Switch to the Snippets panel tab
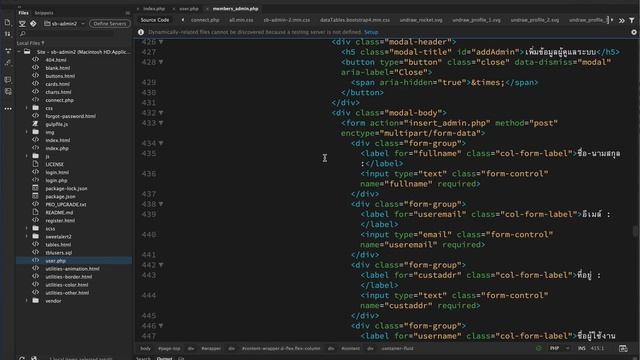Viewport: 640px width, 360px height. click(x=44, y=13)
